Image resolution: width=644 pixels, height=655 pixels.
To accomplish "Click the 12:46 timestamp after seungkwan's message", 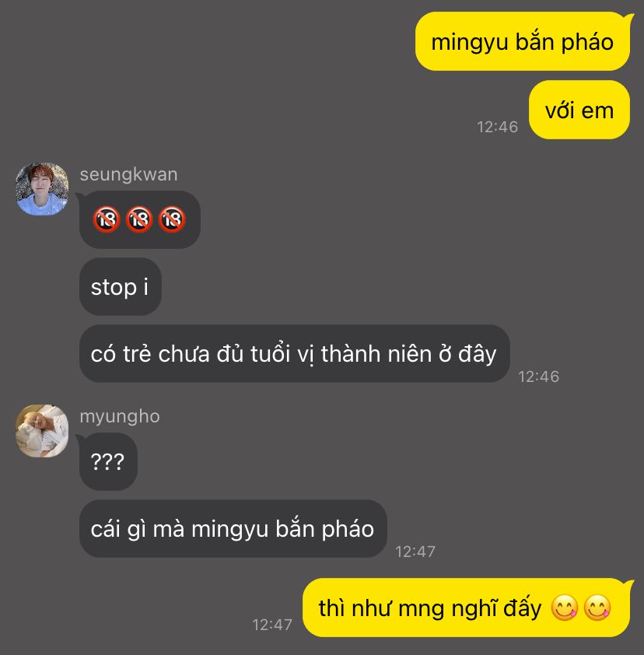I will [x=539, y=377].
